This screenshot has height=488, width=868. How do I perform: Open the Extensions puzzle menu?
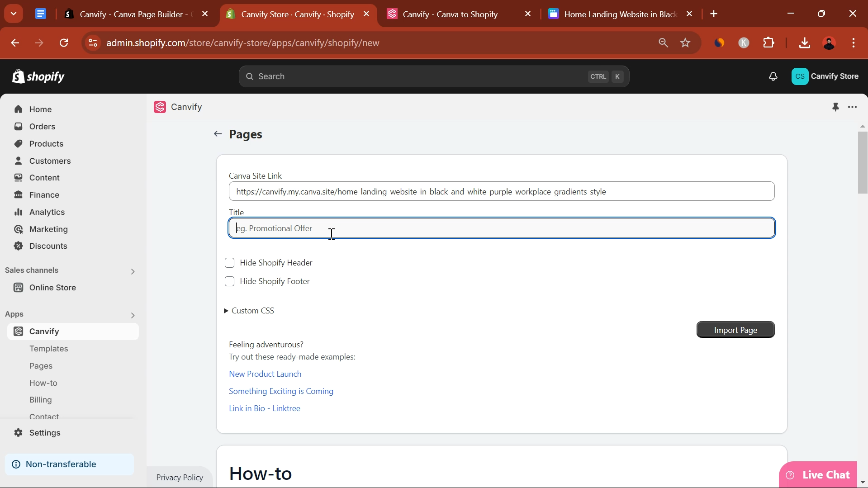pyautogui.click(x=769, y=43)
